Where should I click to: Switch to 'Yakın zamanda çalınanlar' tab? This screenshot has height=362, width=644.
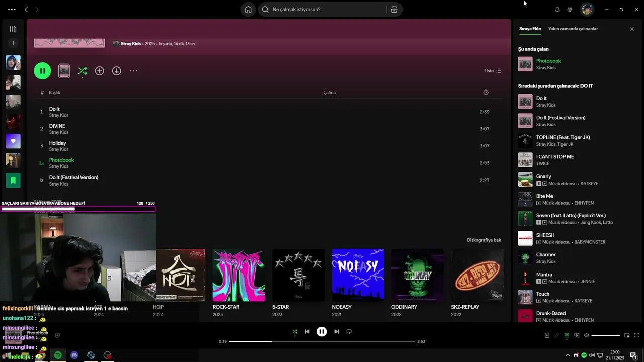click(573, 29)
